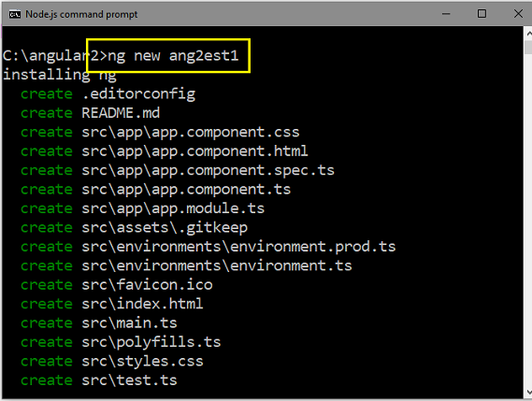The width and height of the screenshot is (532, 401).
Task: Click 'src\app\app.component.html' in the output
Action: (x=194, y=151)
